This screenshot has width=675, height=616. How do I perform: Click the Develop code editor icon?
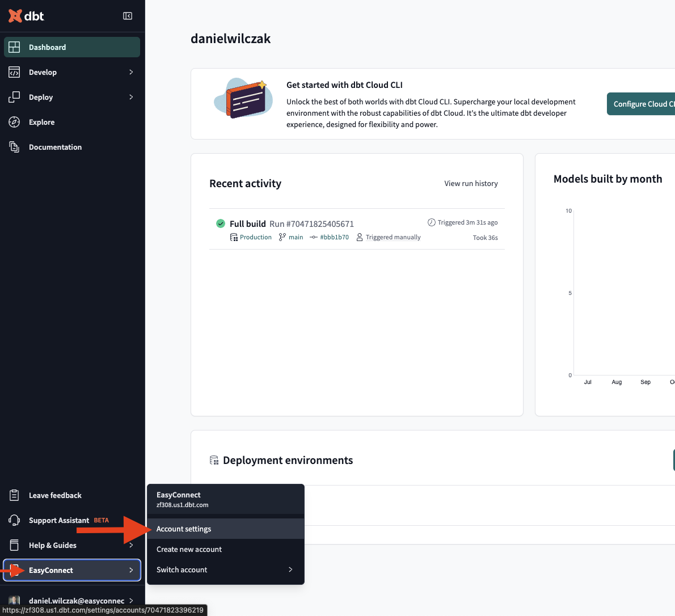[14, 72]
